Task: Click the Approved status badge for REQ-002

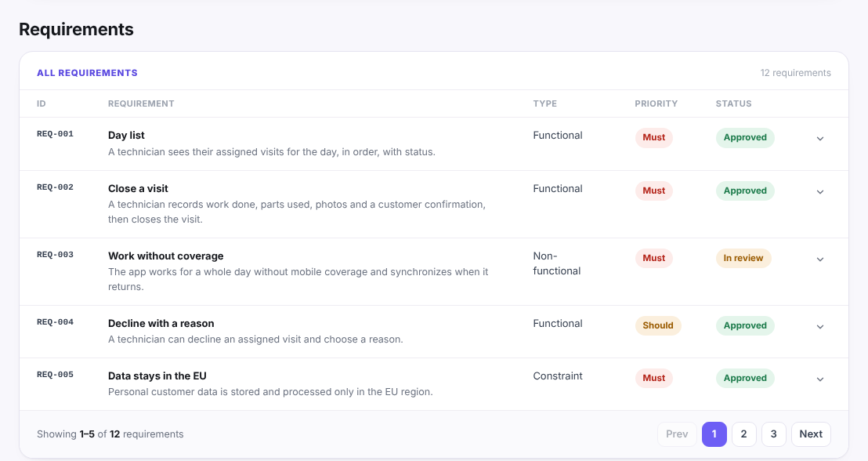Action: tap(745, 191)
